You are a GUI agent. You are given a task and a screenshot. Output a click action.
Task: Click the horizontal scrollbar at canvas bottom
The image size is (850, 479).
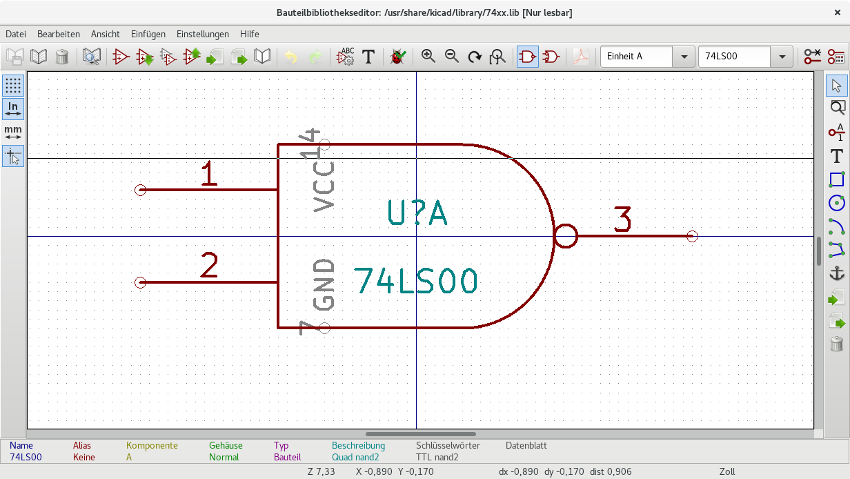tap(420, 434)
